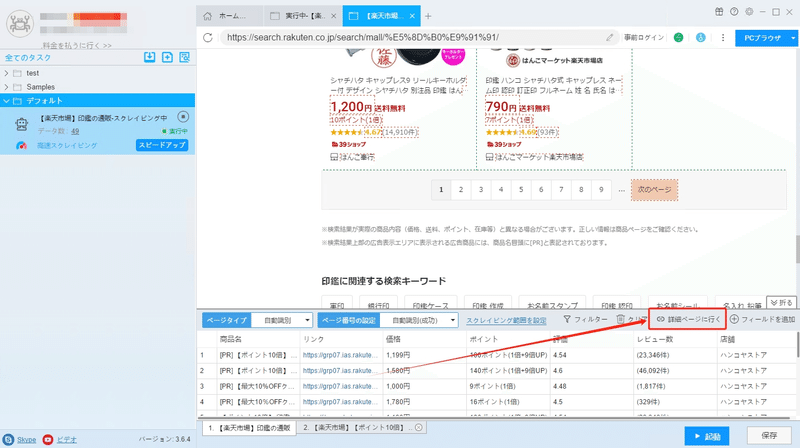Open the PCブラウザ dropdown arrow

(x=793, y=38)
